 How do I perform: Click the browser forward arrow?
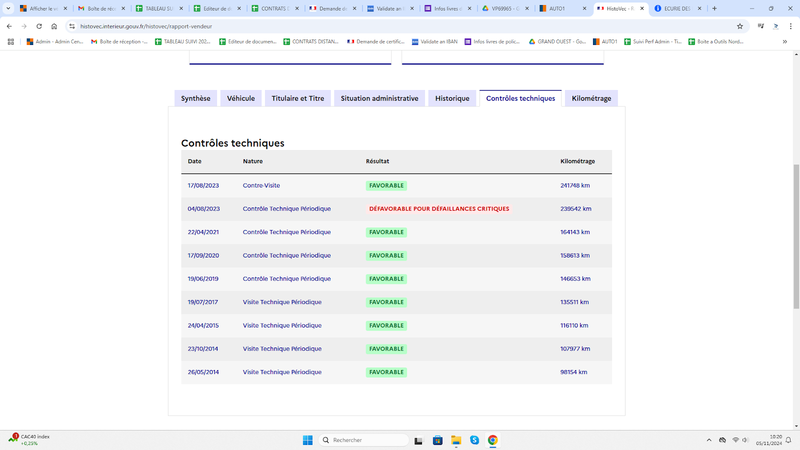(24, 26)
